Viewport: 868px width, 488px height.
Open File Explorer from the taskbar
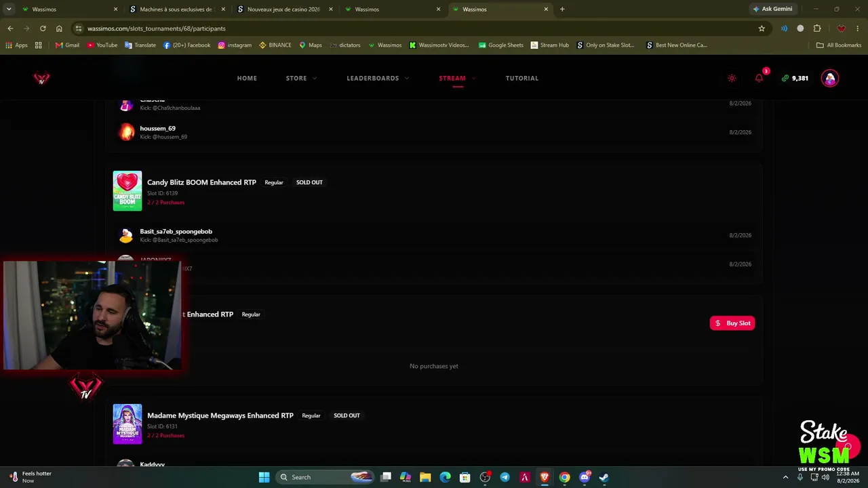coord(425,477)
